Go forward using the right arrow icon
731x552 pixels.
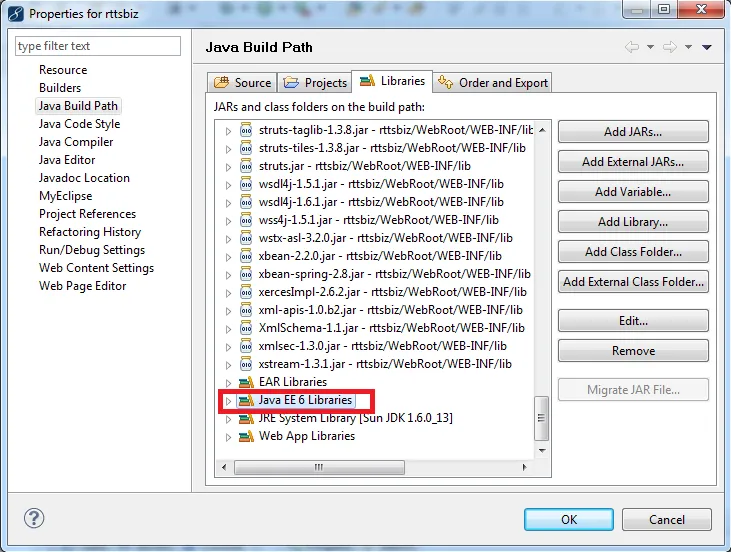pos(670,47)
